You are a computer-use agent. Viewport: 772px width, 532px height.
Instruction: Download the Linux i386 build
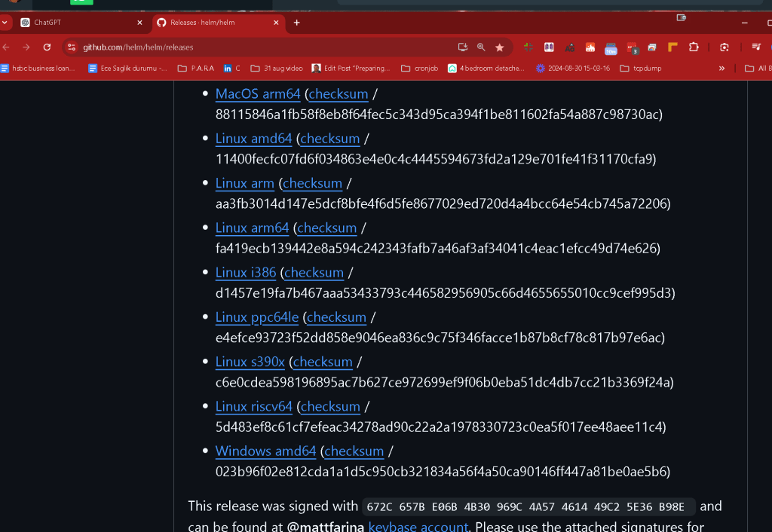coord(246,272)
